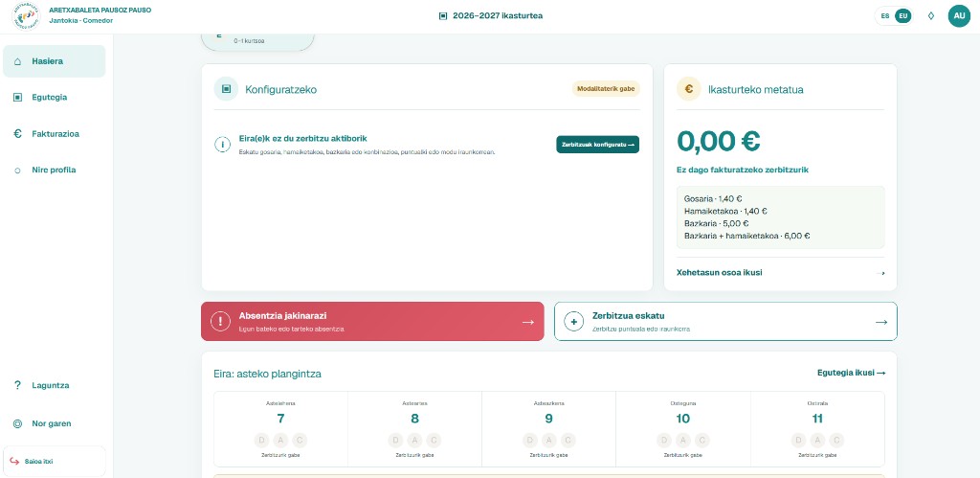Viewport: 980px width, 478px height.
Task: Switch language to ES
Action: tap(885, 15)
